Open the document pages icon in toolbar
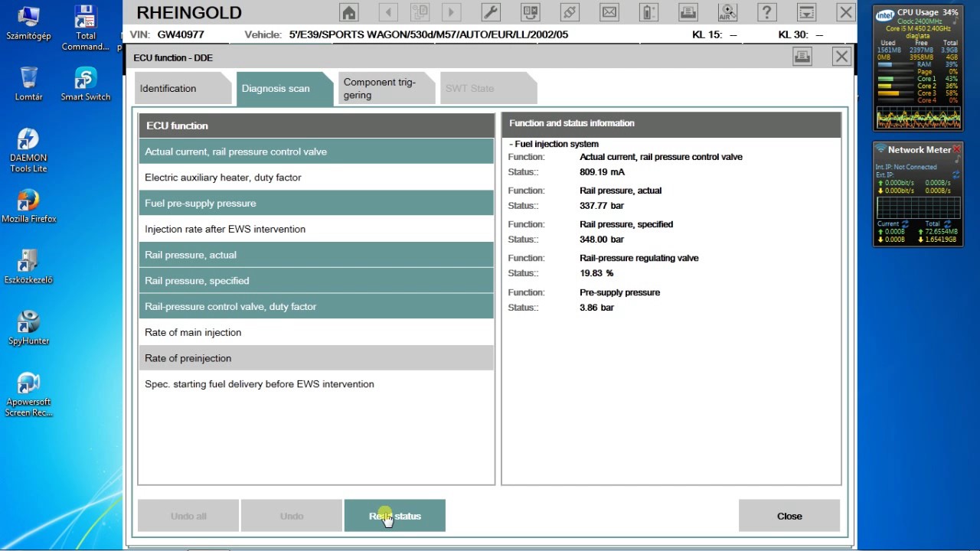 tap(420, 12)
